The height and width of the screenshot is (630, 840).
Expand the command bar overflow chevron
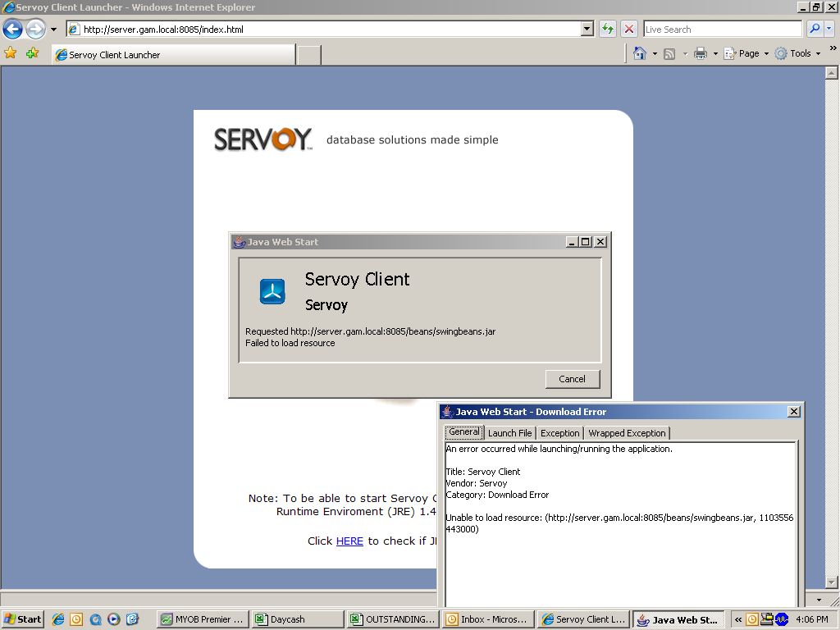[833, 48]
